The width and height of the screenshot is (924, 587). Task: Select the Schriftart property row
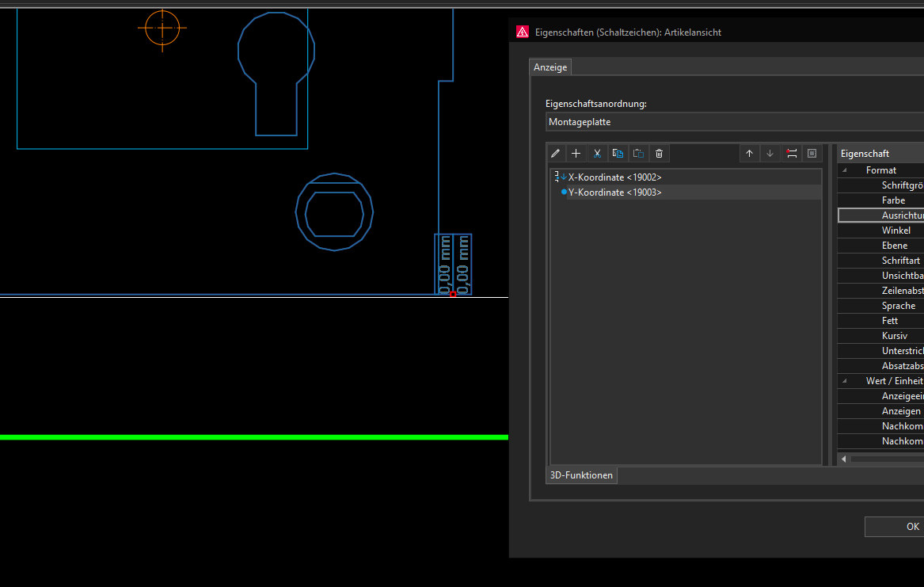tap(880, 261)
